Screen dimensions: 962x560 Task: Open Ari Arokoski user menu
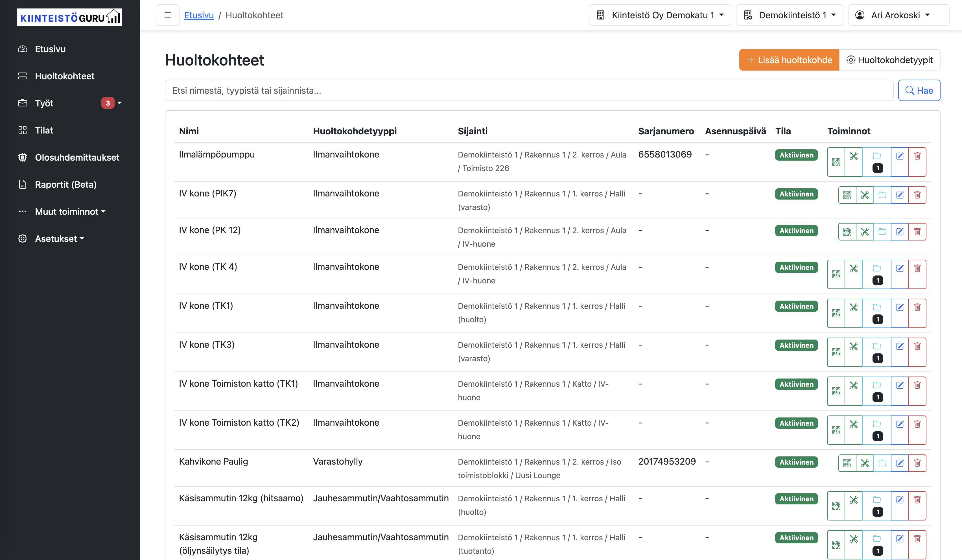897,15
